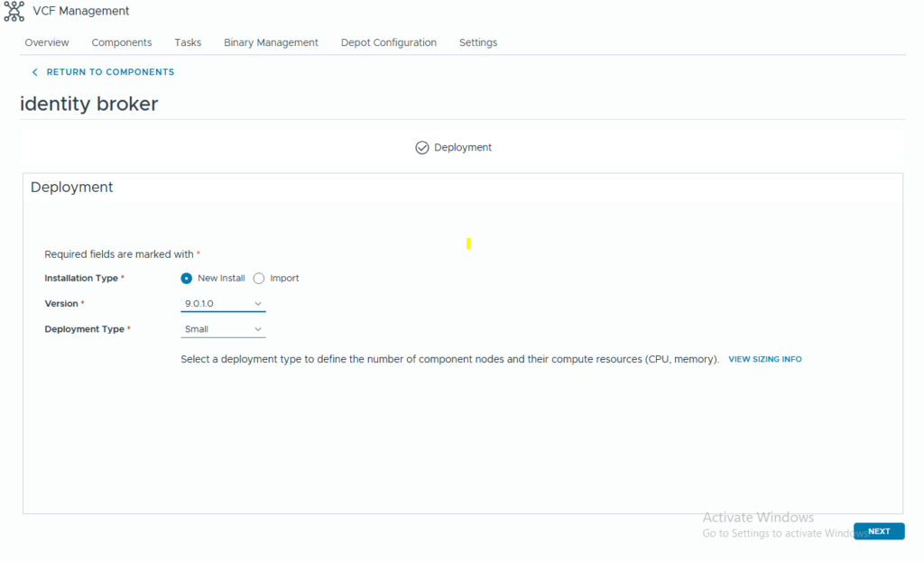Click the Deployment step label in the wizard
This screenshot has height=561, width=924.
click(x=463, y=148)
